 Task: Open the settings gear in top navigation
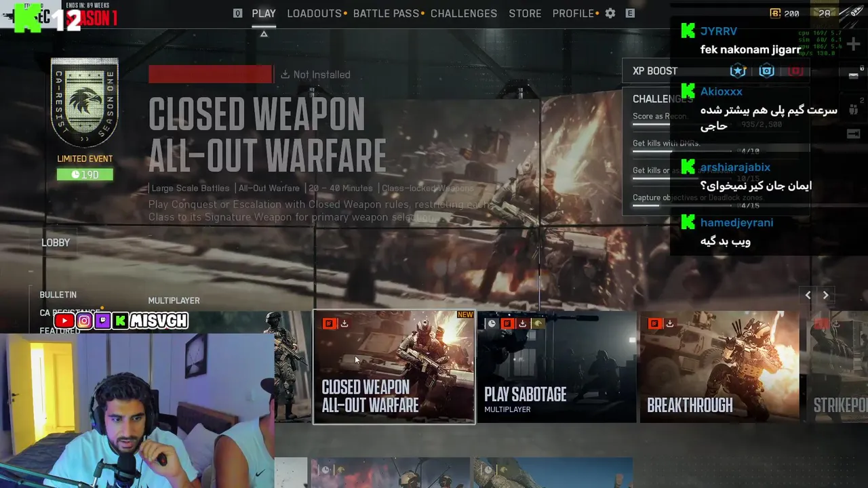click(610, 13)
